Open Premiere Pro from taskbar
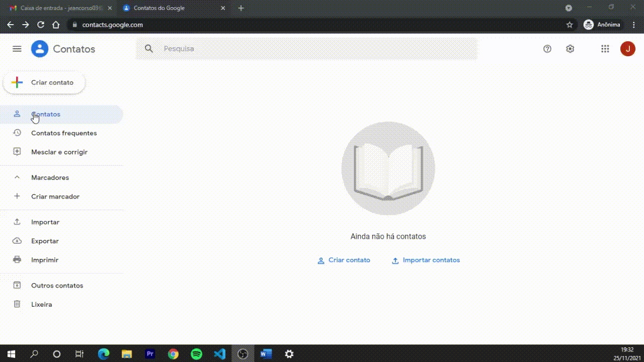Image resolution: width=644 pixels, height=362 pixels. tap(150, 354)
